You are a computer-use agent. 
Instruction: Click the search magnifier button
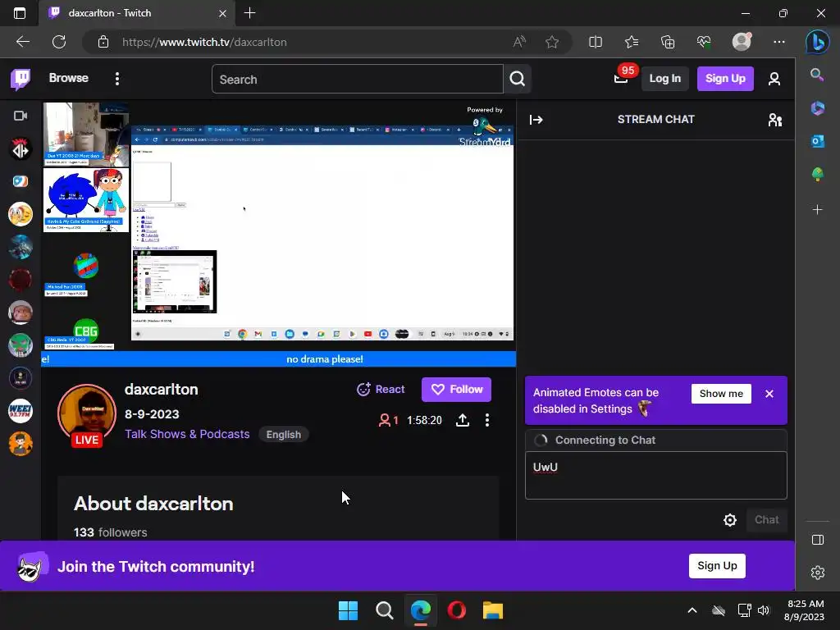coord(517,80)
